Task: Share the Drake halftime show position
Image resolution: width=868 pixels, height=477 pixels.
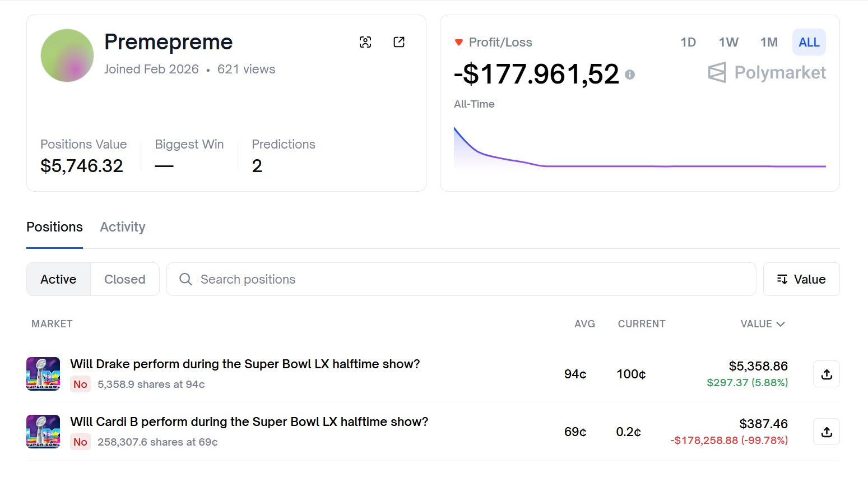Action: tap(827, 374)
